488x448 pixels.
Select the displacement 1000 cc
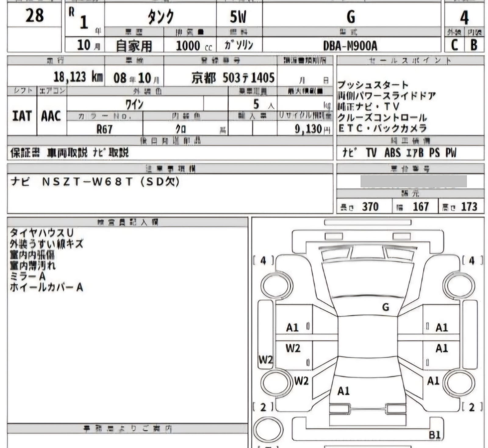click(194, 46)
